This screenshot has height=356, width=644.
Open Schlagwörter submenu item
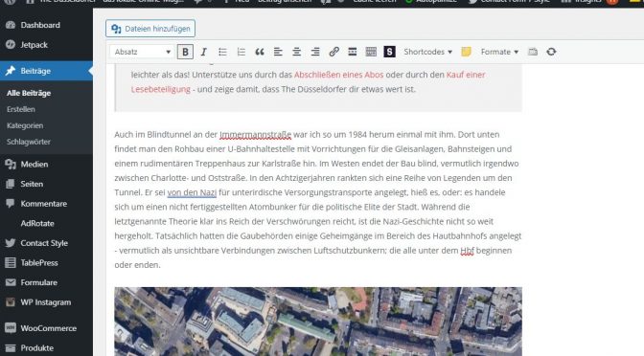click(29, 142)
